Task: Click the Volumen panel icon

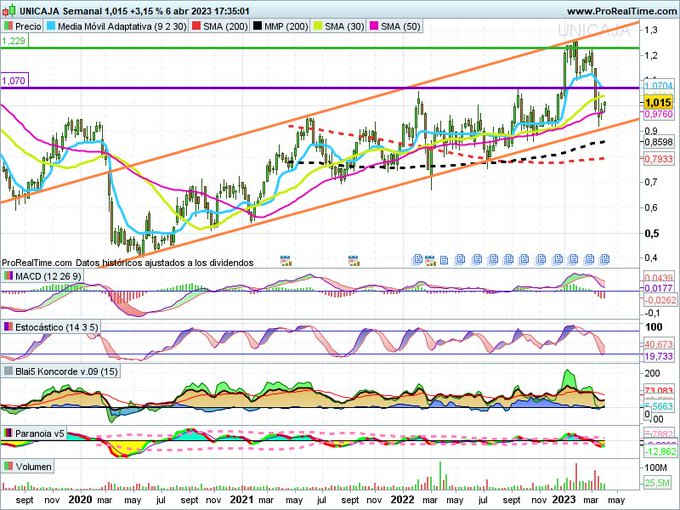Action: [x=8, y=467]
